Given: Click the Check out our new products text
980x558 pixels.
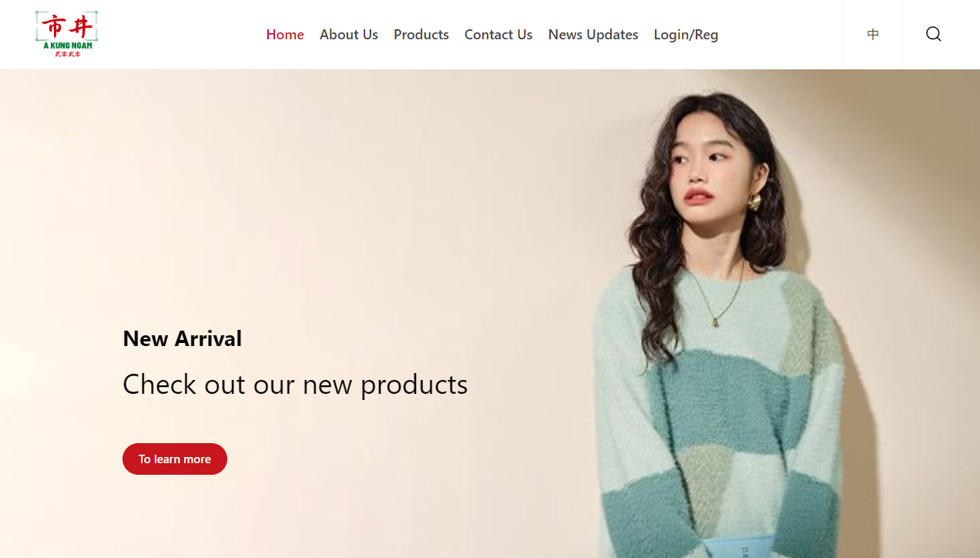Looking at the screenshot, I should [x=295, y=384].
